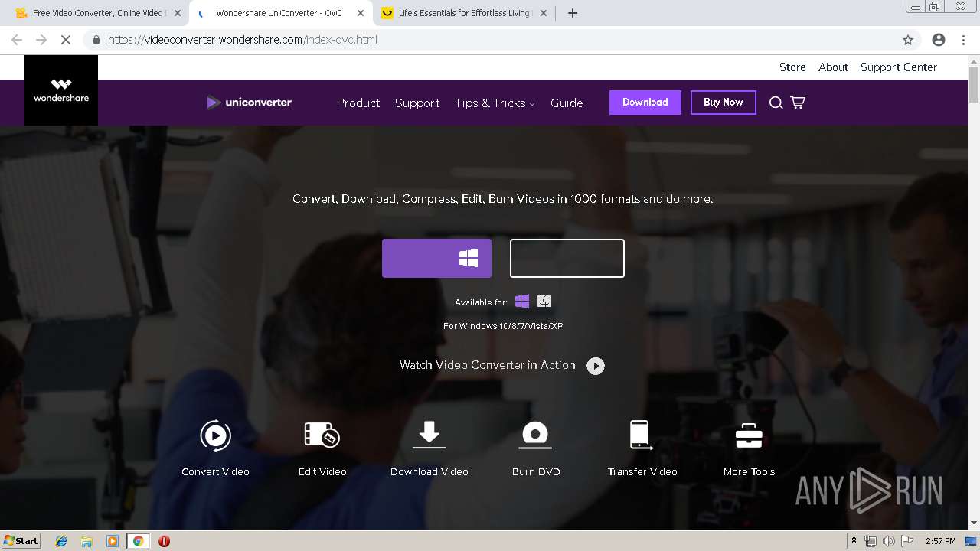The height and width of the screenshot is (551, 980).
Task: Open the network tray icon
Action: coord(871,541)
